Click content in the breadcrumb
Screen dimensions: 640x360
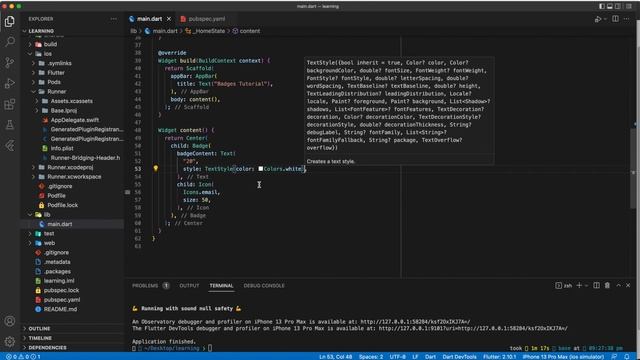(250, 31)
